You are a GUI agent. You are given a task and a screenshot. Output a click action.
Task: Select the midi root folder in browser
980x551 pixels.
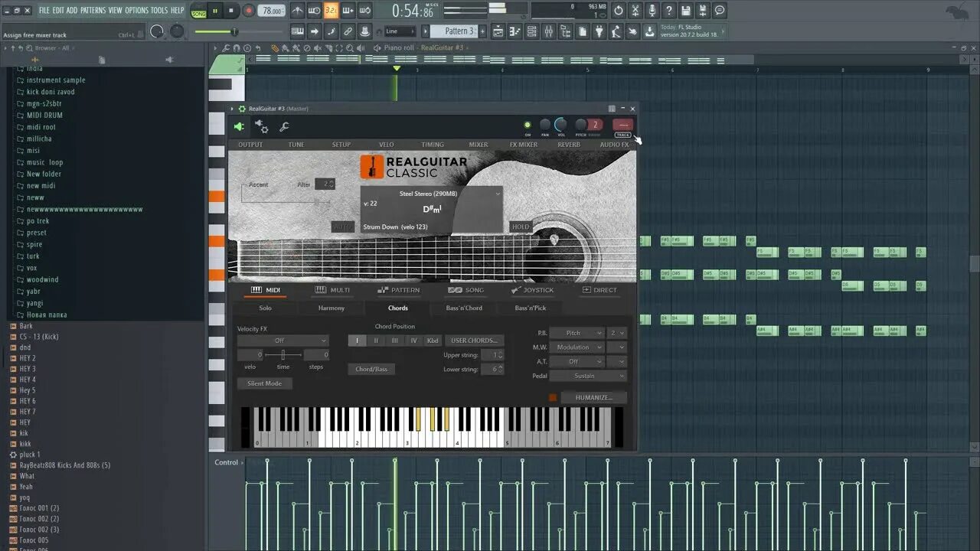point(41,127)
